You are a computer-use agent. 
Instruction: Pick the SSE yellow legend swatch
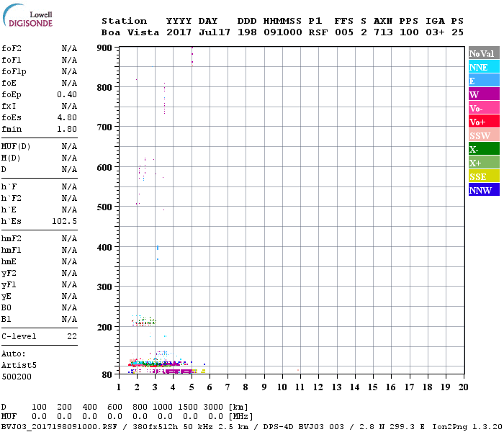click(483, 176)
